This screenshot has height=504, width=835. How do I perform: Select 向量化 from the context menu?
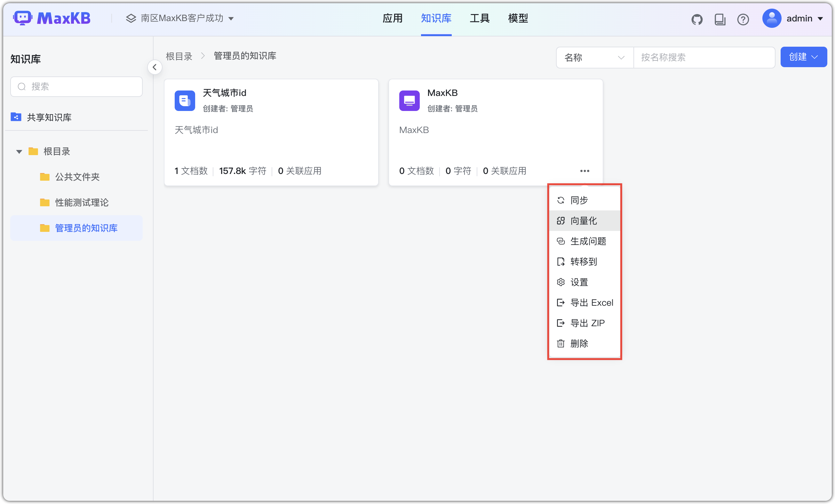coord(584,221)
